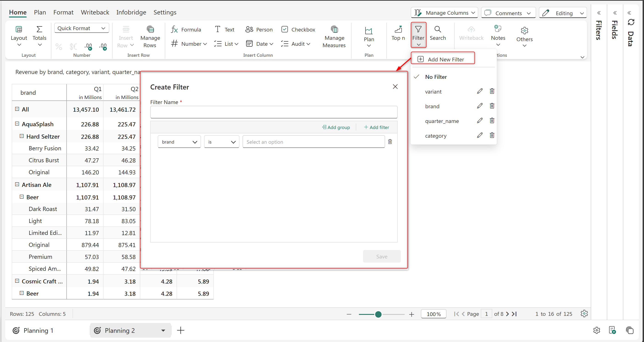Click the zoom slider handle
Viewport: 644px width, 342px height.
378,314
